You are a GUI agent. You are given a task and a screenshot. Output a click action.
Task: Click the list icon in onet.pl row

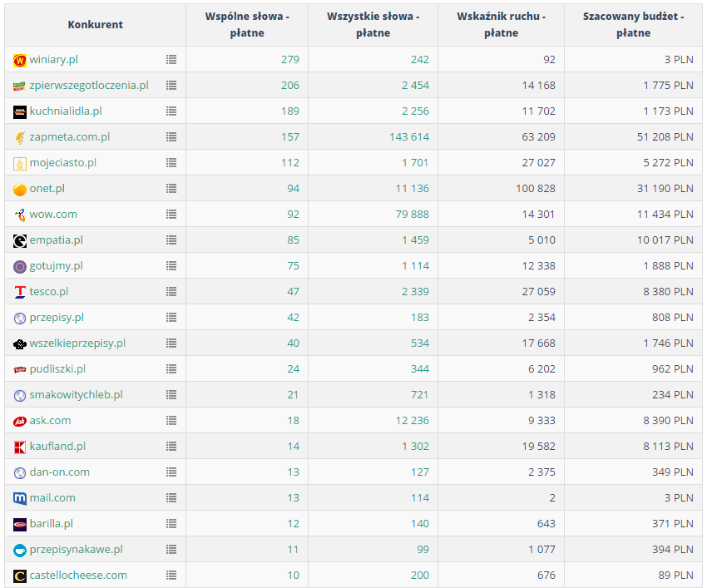[x=171, y=189]
